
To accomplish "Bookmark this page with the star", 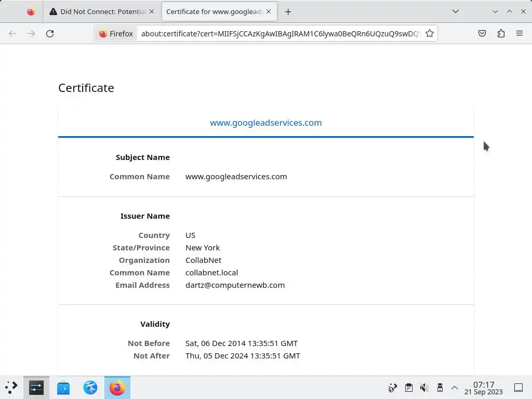I will [430, 33].
